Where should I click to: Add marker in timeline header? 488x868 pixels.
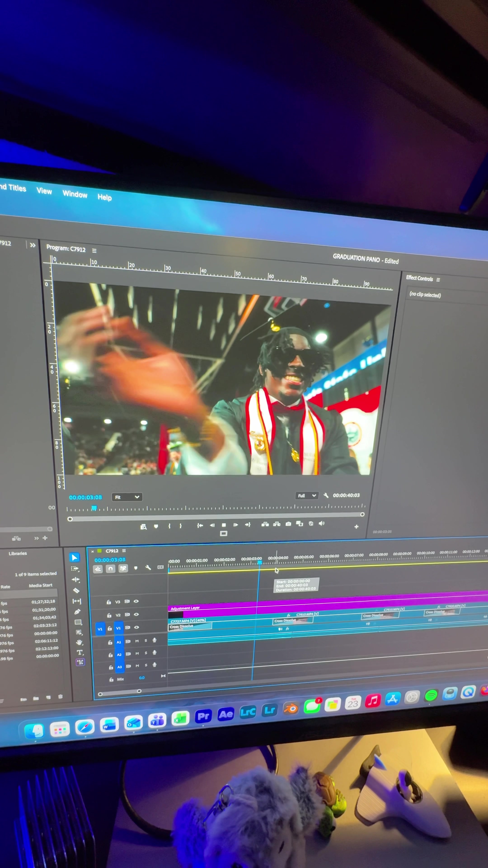pos(136,568)
